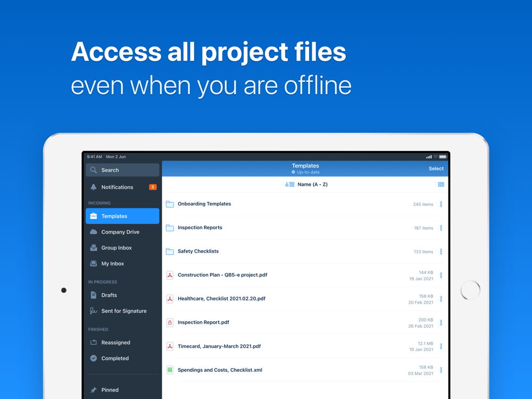
Task: Tap the Select button in header
Action: [436, 169]
